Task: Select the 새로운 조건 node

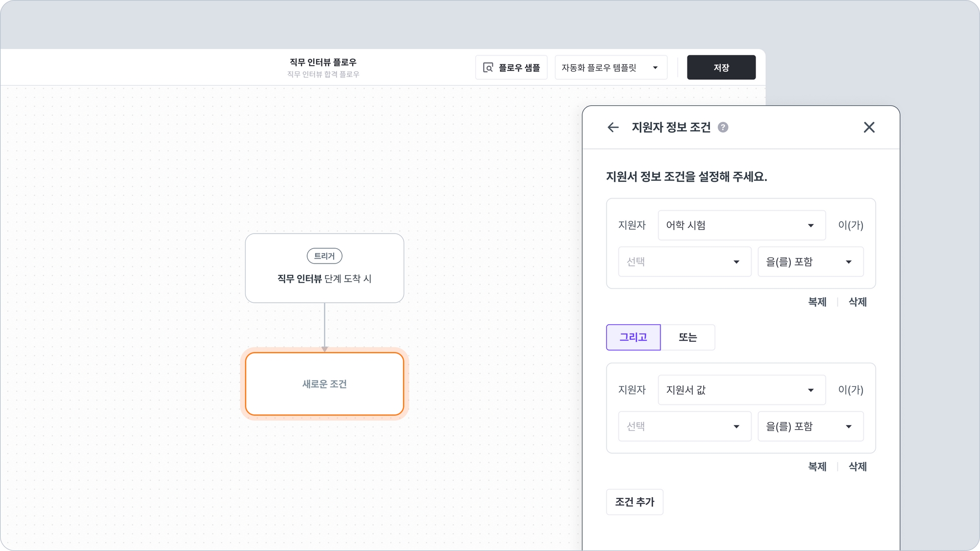Action: pos(324,384)
